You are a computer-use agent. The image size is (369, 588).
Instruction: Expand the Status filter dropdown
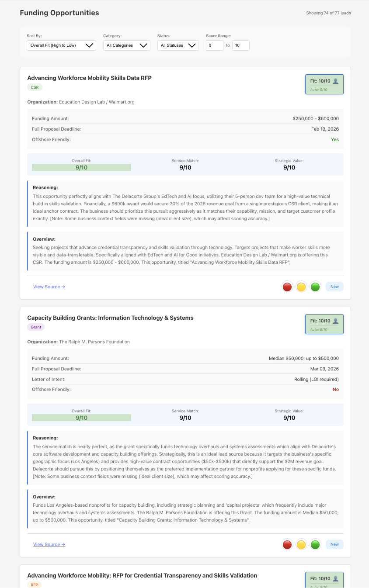coord(178,45)
